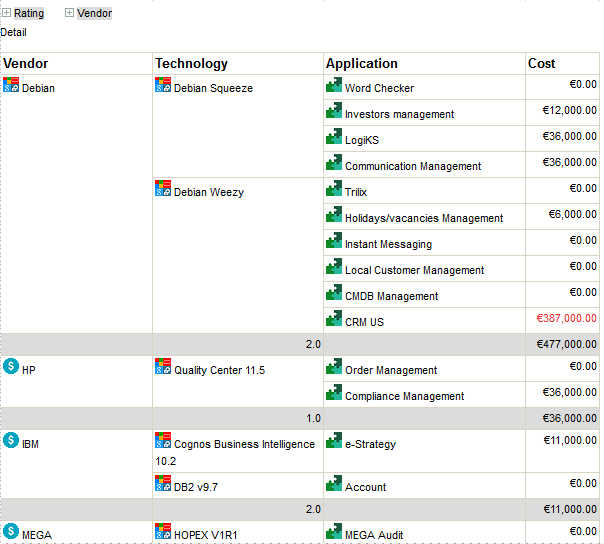Click the Debian vendor icon
The height and width of the screenshot is (544, 604).
[x=11, y=86]
